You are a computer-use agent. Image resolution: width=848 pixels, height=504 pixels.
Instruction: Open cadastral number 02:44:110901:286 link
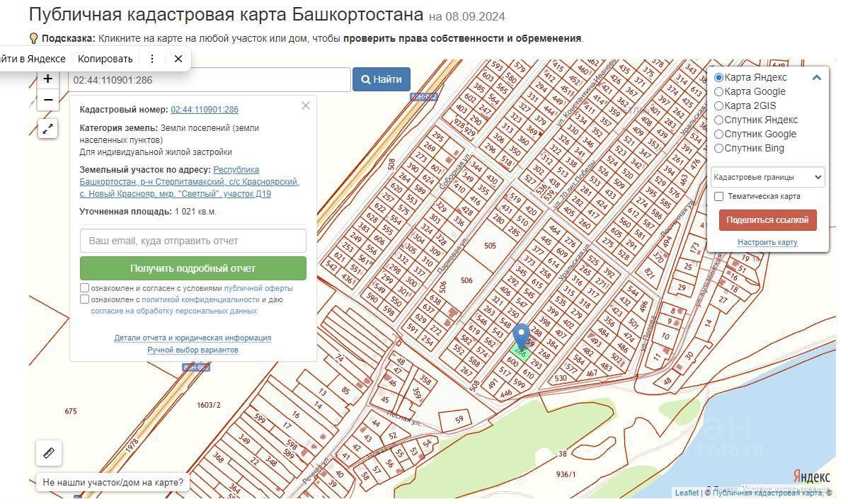click(x=205, y=109)
